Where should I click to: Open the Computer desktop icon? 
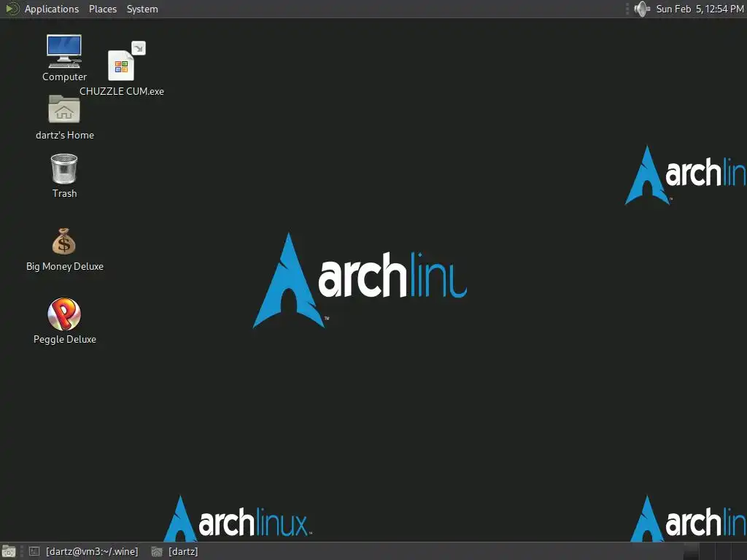[x=64, y=52]
